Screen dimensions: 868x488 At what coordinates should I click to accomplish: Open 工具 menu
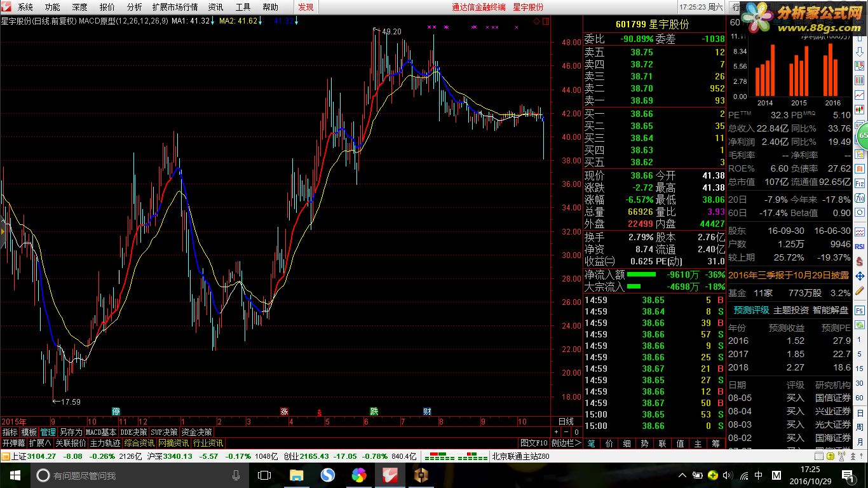click(x=243, y=7)
